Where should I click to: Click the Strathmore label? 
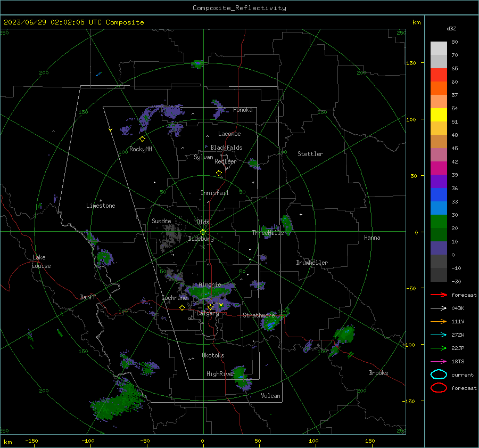coord(259,315)
